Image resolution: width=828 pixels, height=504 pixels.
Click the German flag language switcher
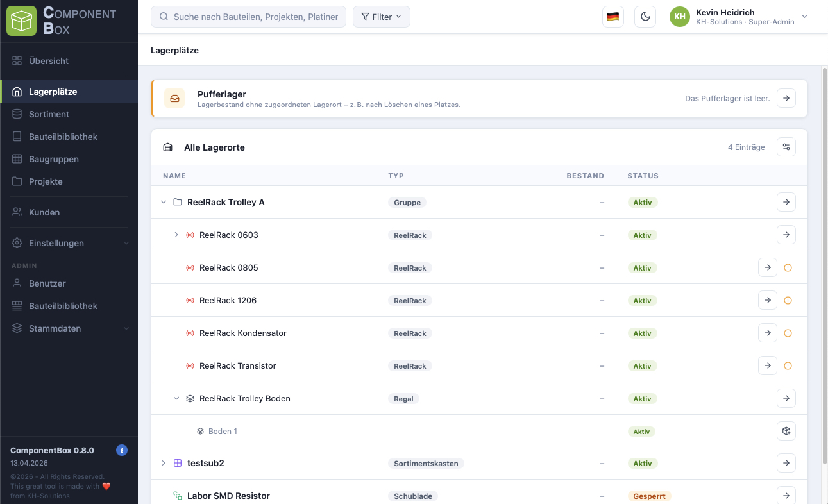(x=613, y=17)
